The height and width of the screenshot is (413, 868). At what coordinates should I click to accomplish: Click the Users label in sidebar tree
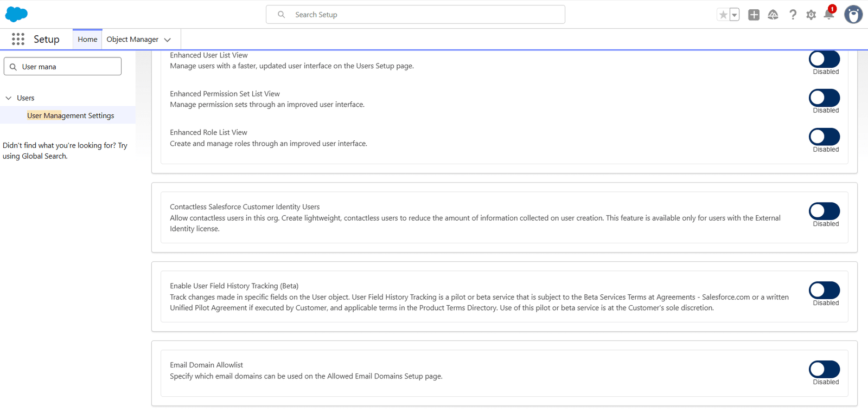25,98
